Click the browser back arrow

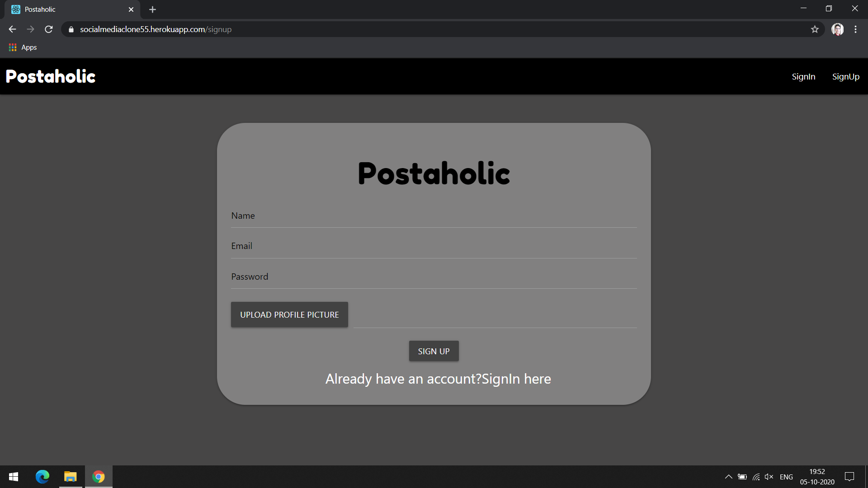(12, 29)
